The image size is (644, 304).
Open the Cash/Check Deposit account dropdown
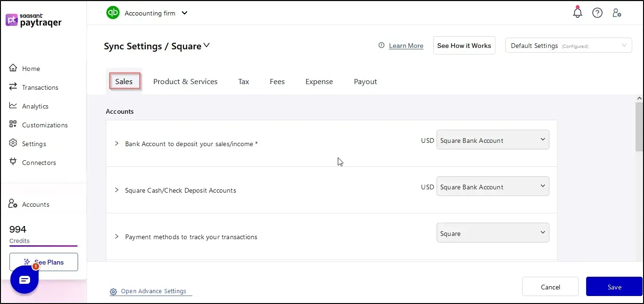(493, 187)
